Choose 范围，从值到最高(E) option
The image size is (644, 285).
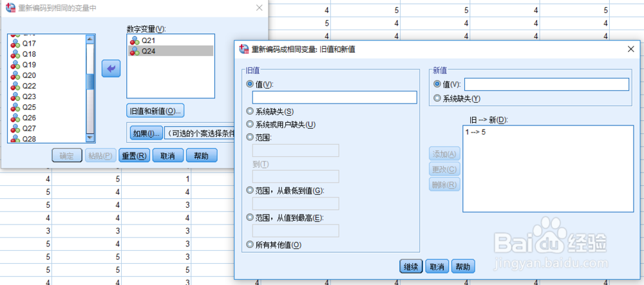tap(249, 217)
